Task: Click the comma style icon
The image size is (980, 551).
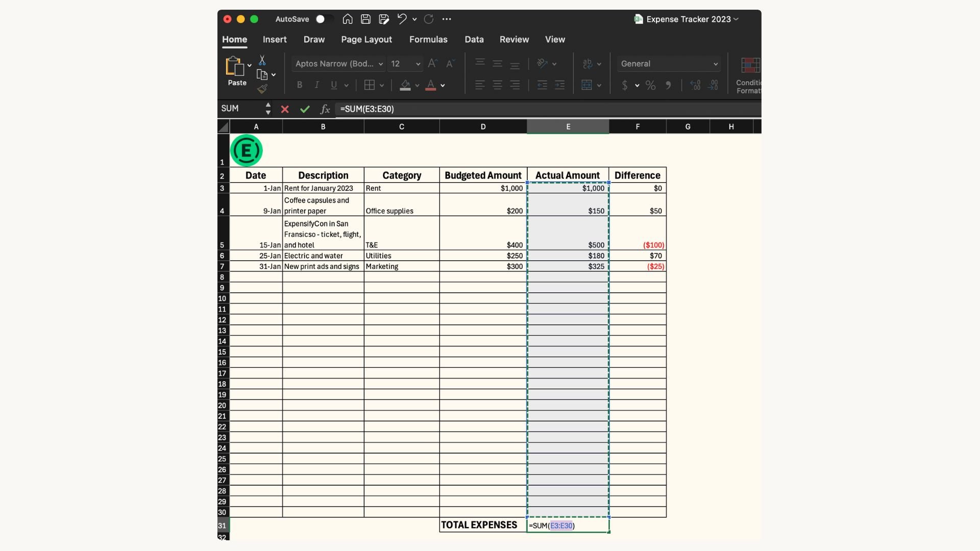Action: pyautogui.click(x=669, y=85)
